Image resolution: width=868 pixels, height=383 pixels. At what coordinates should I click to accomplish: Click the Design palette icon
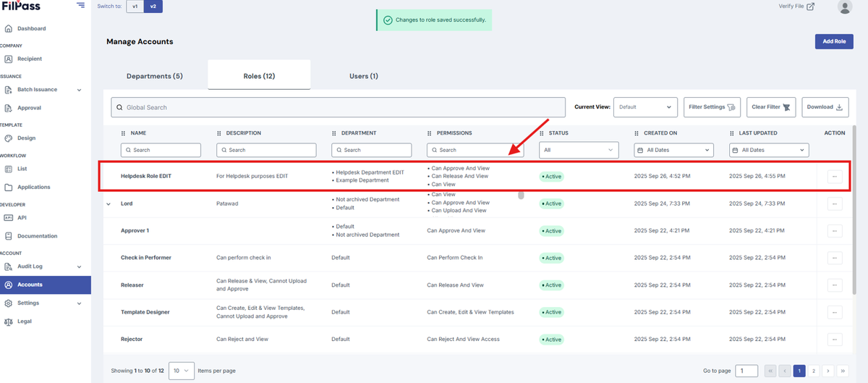tap(9, 138)
